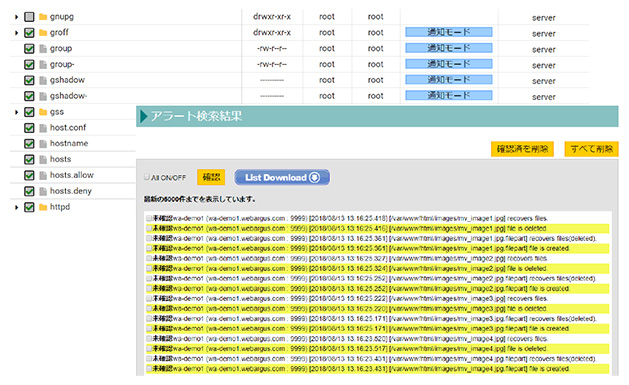
Task: Check the gnupg folder checkbox
Action: 29,17
